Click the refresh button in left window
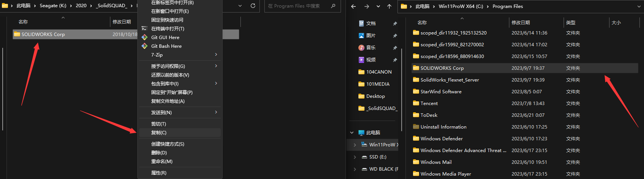The width and height of the screenshot is (644, 179). coord(253,6)
